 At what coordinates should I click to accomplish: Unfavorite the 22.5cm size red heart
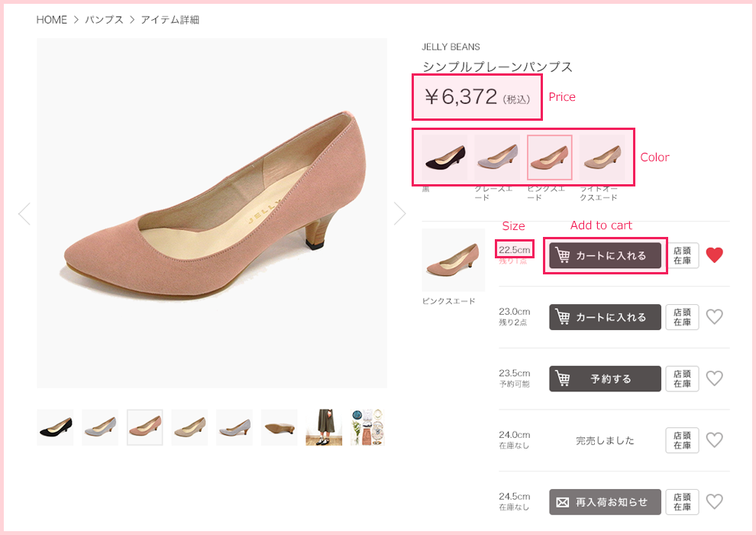pos(714,255)
